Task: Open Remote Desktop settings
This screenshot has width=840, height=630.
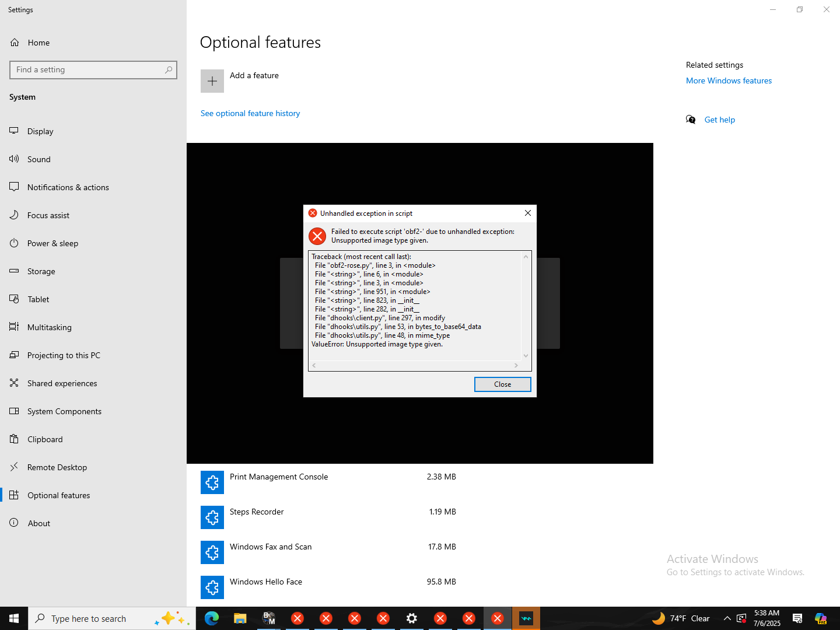Action: 93,467
